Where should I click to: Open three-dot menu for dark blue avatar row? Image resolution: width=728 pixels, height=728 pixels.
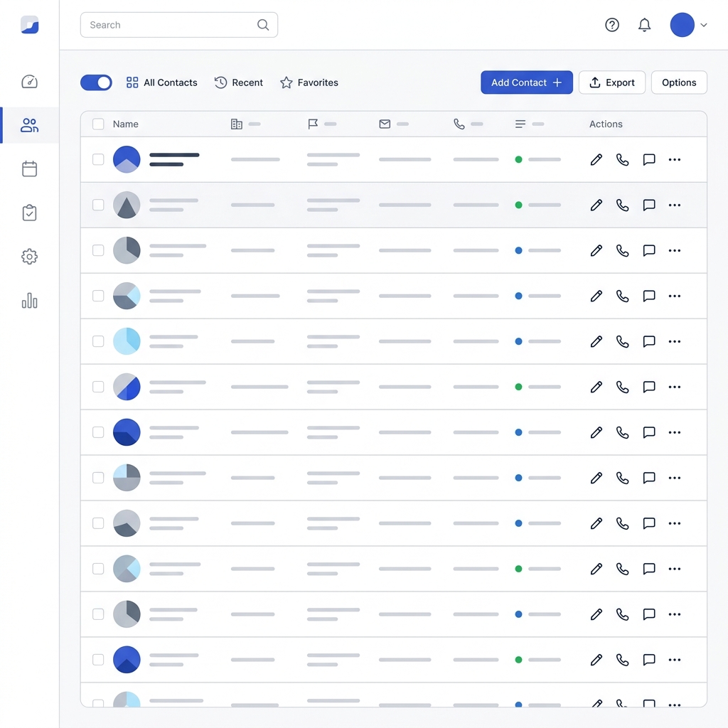(674, 433)
